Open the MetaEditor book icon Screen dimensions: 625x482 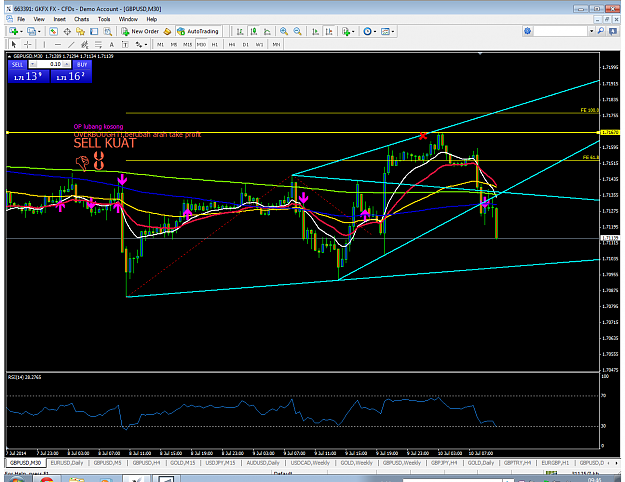click(x=167, y=31)
